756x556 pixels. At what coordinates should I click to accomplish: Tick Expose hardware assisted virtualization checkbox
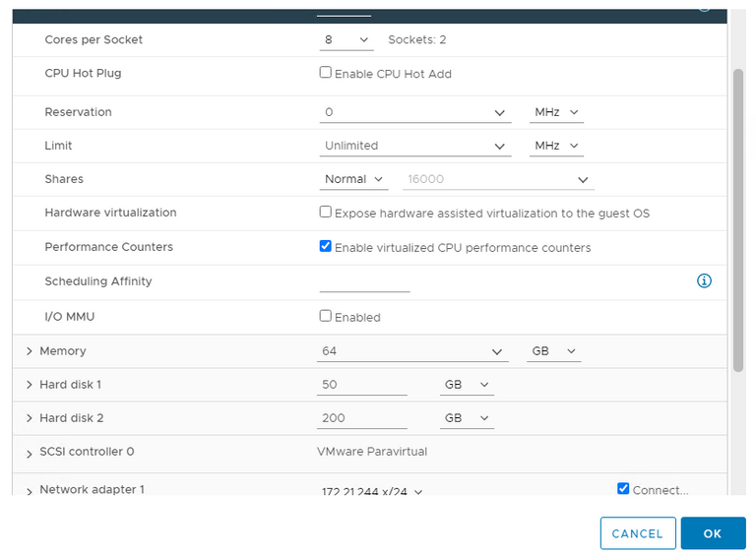point(326,212)
